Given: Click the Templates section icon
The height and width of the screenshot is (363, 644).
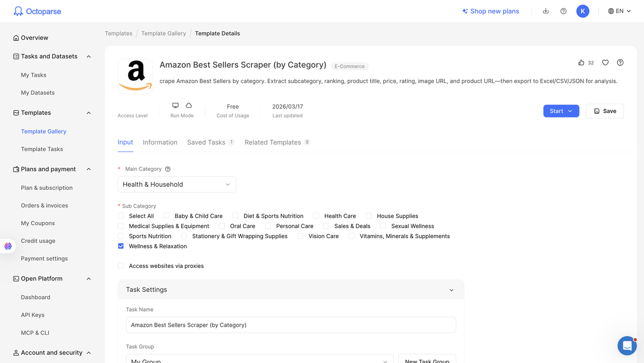Looking at the screenshot, I should pyautogui.click(x=16, y=113).
